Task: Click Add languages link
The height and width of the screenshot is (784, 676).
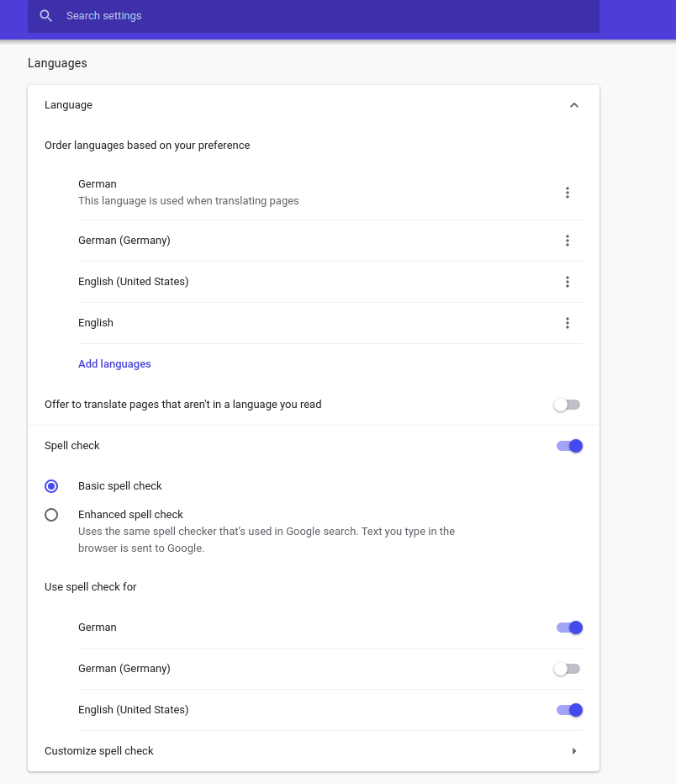Action: tap(114, 364)
